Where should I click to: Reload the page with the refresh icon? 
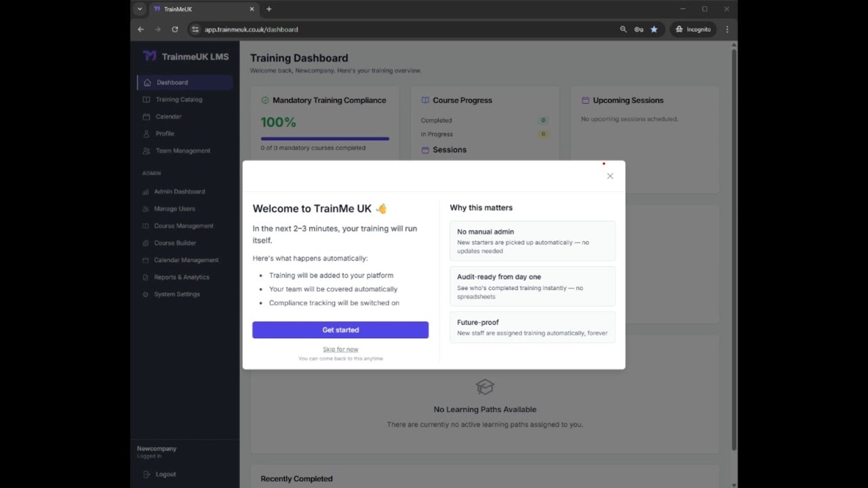[x=174, y=29]
